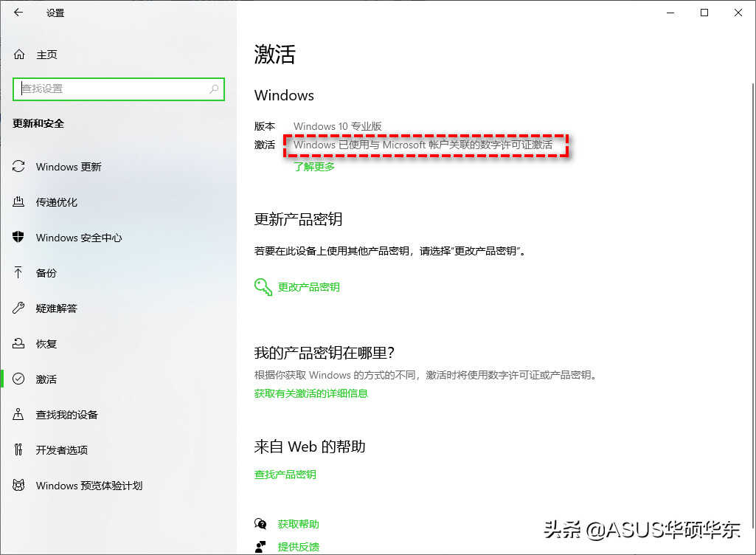This screenshot has width=756, height=555.
Task: Click the back arrow in the title bar
Action: pos(18,13)
